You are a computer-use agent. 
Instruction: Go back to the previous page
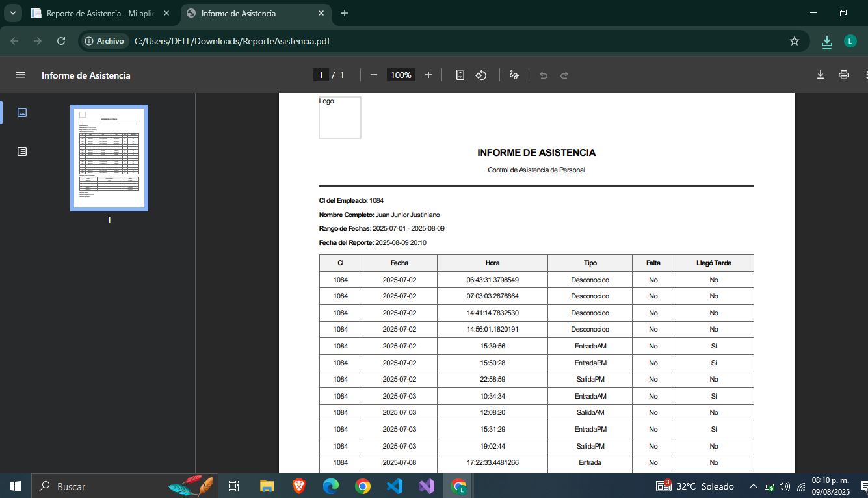(x=14, y=41)
